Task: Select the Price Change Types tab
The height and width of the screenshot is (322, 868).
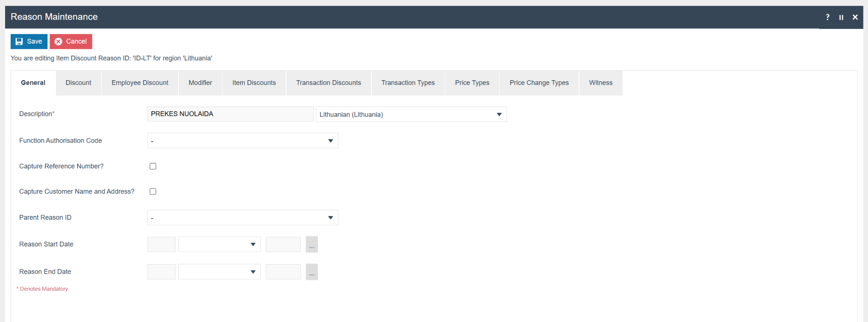Action: 539,83
